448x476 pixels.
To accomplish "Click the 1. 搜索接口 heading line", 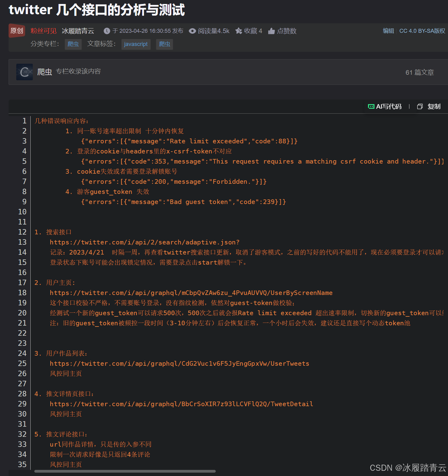I will [x=53, y=232].
